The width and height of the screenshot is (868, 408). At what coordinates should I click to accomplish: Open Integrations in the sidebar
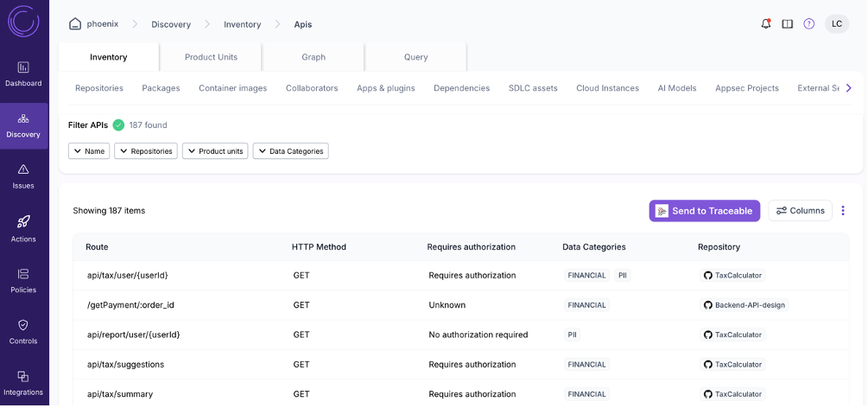(23, 383)
